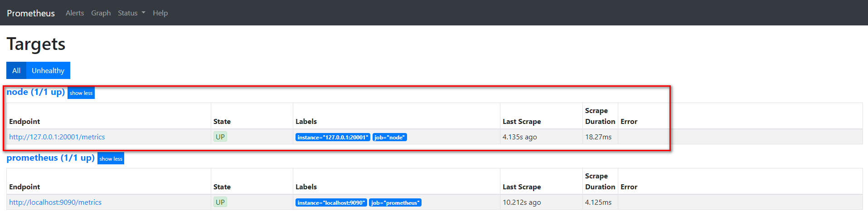Go to the Alerts page
Screen dimensions: 868x212
pos(75,13)
